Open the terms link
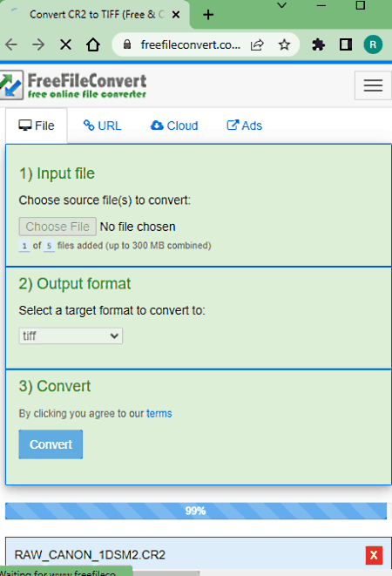This screenshot has height=576, width=392. (x=159, y=414)
